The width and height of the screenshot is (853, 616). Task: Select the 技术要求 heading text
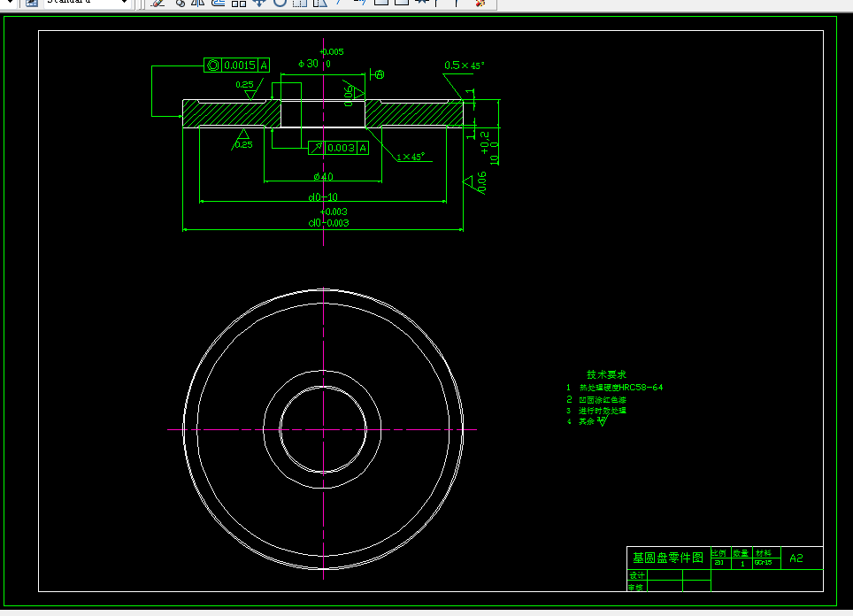click(x=606, y=374)
